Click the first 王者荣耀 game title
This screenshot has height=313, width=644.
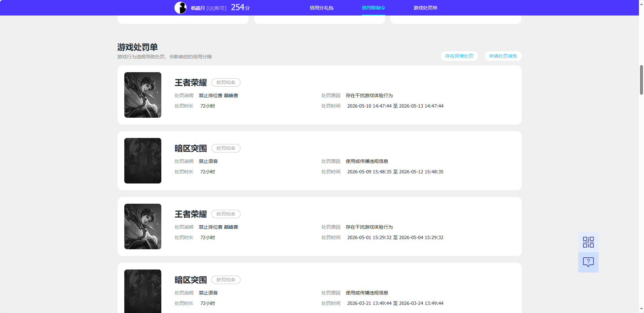[191, 83]
